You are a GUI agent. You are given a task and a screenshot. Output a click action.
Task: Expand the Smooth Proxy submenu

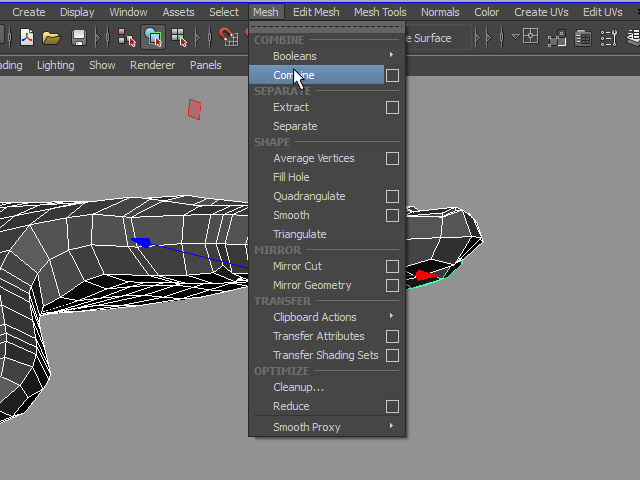pyautogui.click(x=391, y=426)
